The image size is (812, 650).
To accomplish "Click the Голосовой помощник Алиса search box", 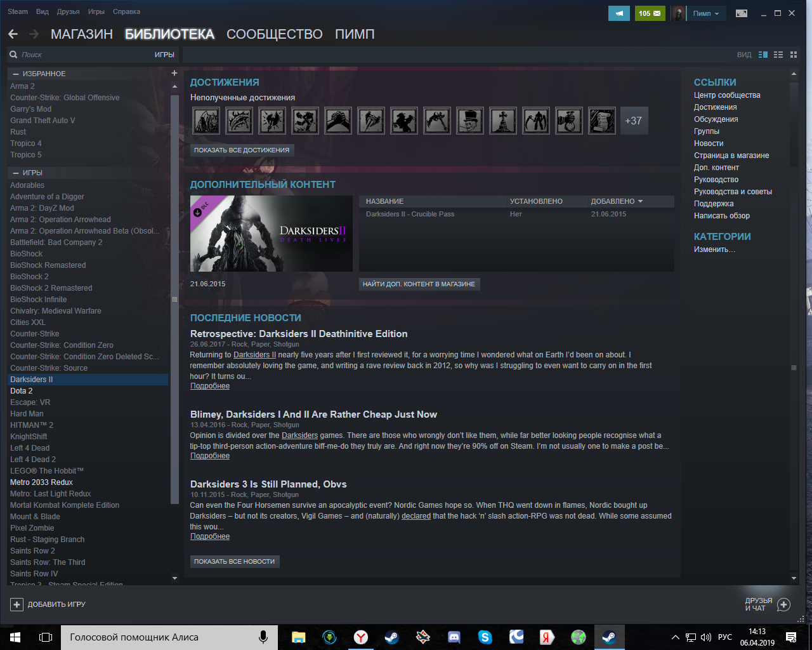I will 169,637.
